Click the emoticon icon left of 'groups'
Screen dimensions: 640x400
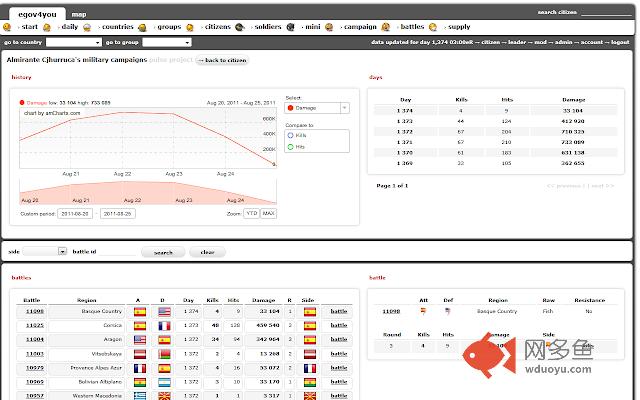click(x=142, y=27)
